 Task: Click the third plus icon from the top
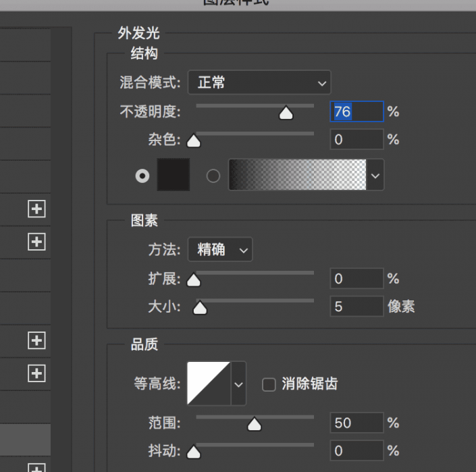click(x=36, y=340)
